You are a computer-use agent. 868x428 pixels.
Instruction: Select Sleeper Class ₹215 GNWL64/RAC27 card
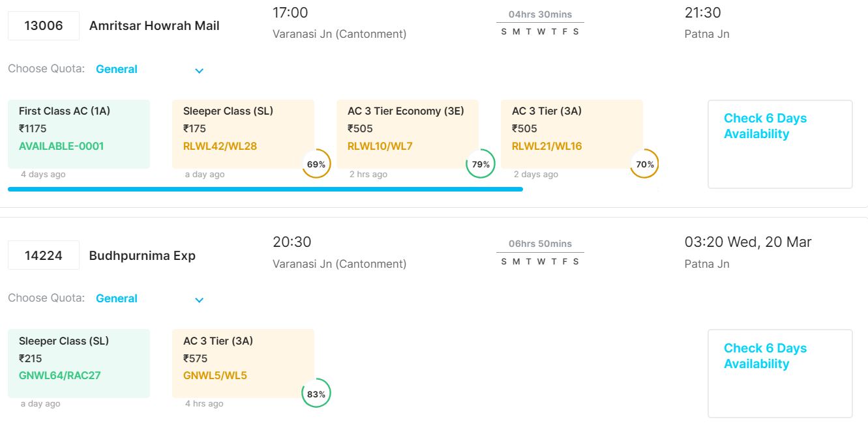pyautogui.click(x=79, y=363)
